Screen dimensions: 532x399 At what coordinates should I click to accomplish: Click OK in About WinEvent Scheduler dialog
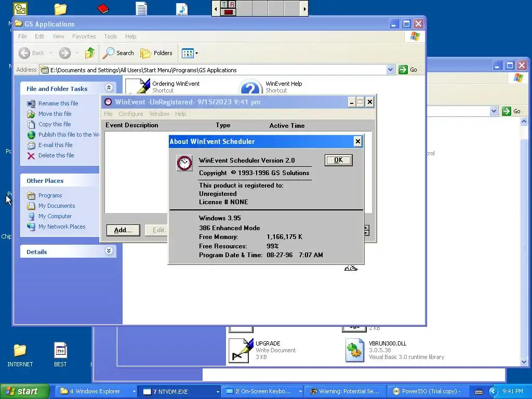[338, 160]
